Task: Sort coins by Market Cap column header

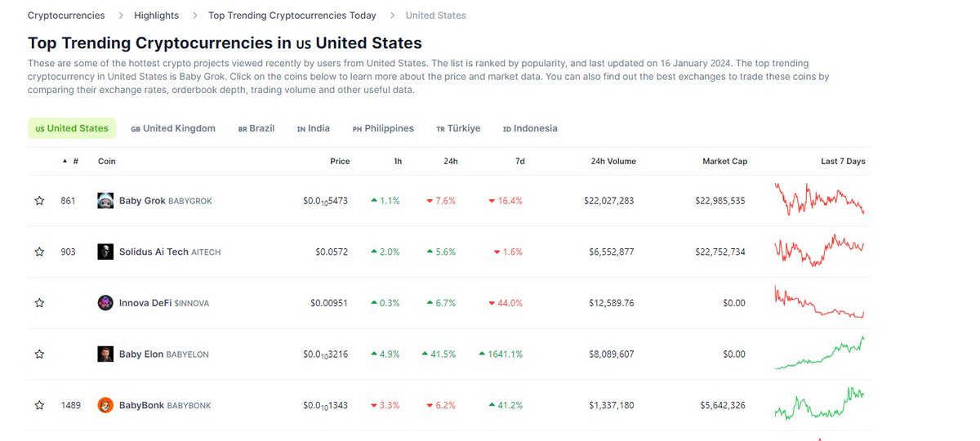Action: point(724,162)
